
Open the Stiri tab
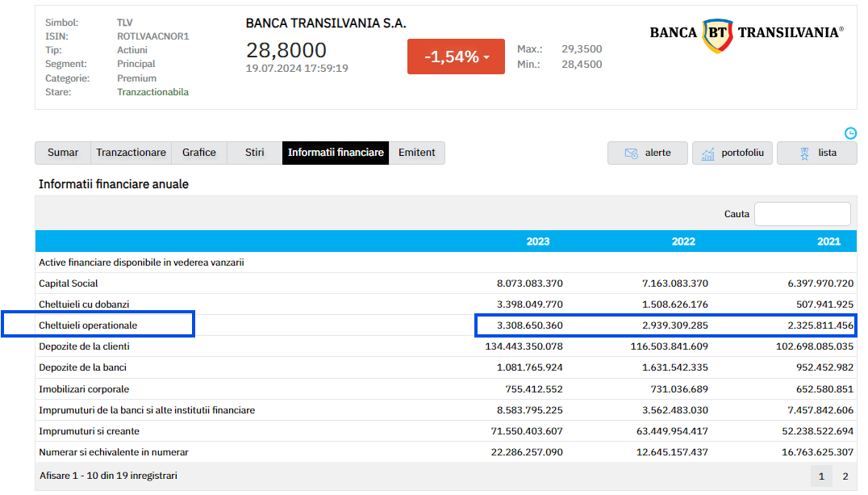254,153
